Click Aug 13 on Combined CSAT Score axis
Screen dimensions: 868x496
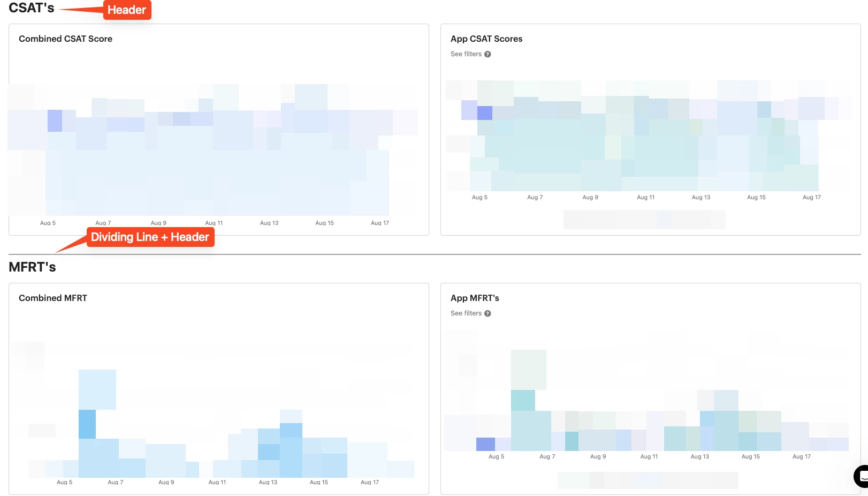(x=269, y=223)
